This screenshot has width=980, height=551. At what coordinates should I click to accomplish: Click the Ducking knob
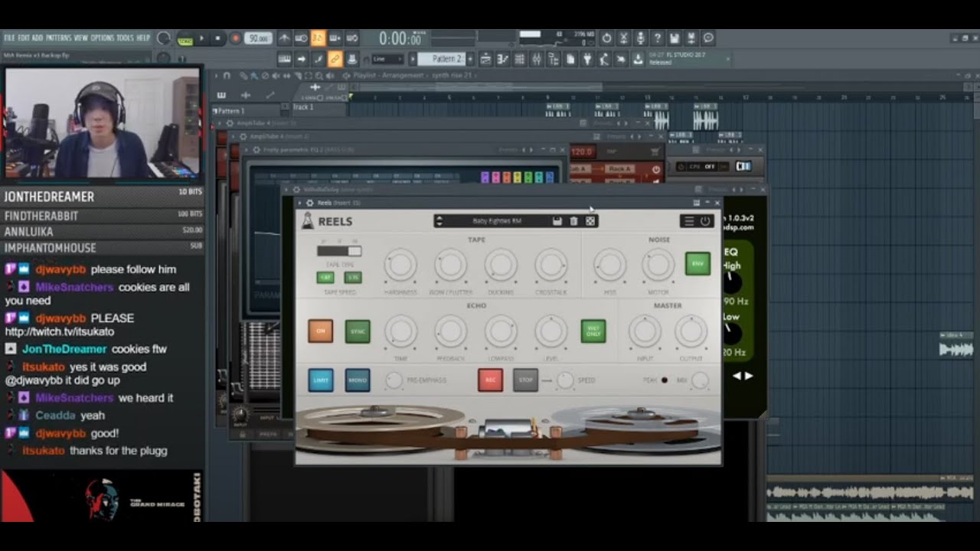tap(501, 266)
